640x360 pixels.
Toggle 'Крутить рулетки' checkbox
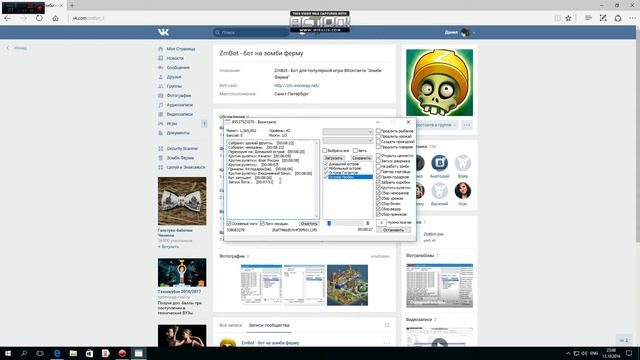tap(378, 188)
